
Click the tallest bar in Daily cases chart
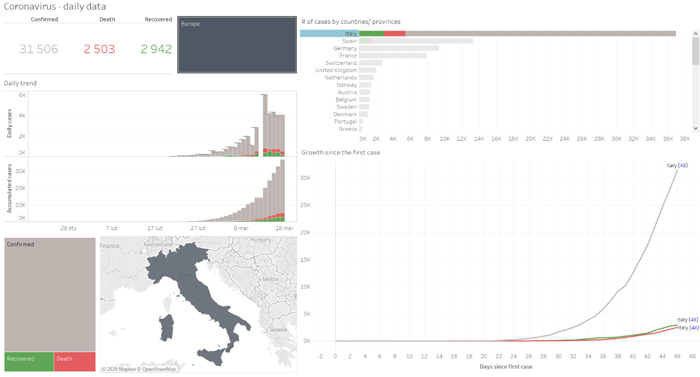(264, 125)
